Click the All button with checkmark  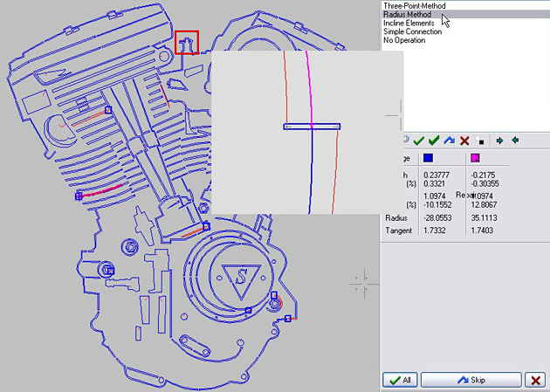click(400, 380)
